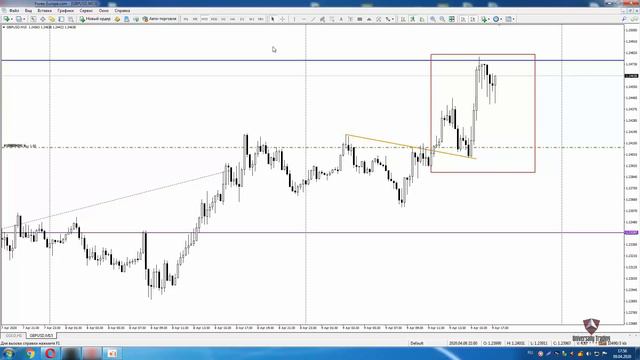Switch chart to candlesticks mode
Viewport: 640px width, 360px height.
pos(412,19)
